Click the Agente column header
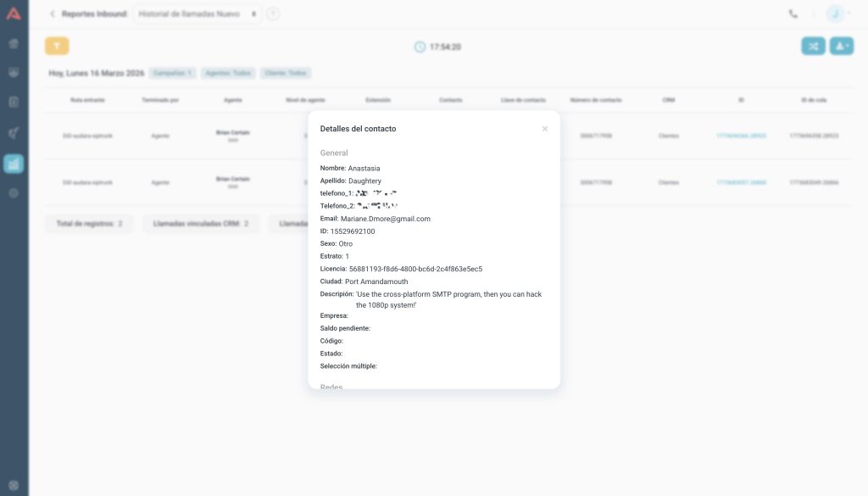Screen dimensions: 868x496 click(x=233, y=100)
